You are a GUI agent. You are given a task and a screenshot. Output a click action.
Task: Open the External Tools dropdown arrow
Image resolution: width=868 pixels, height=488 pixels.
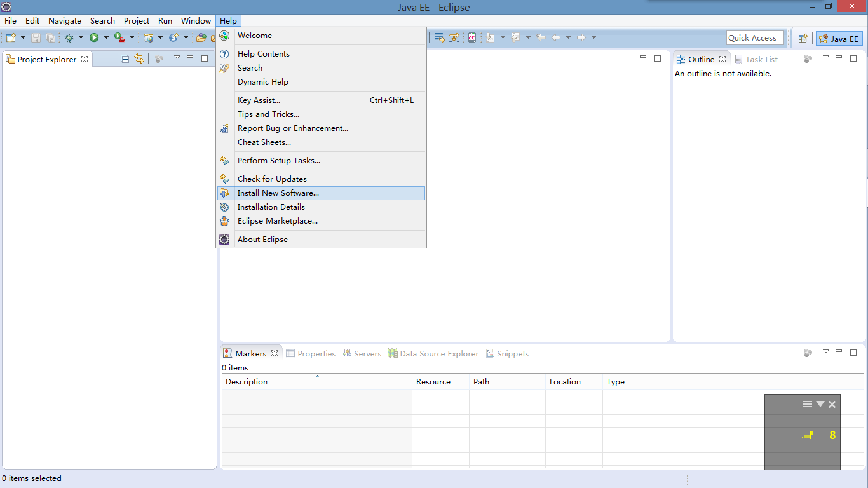pos(132,37)
